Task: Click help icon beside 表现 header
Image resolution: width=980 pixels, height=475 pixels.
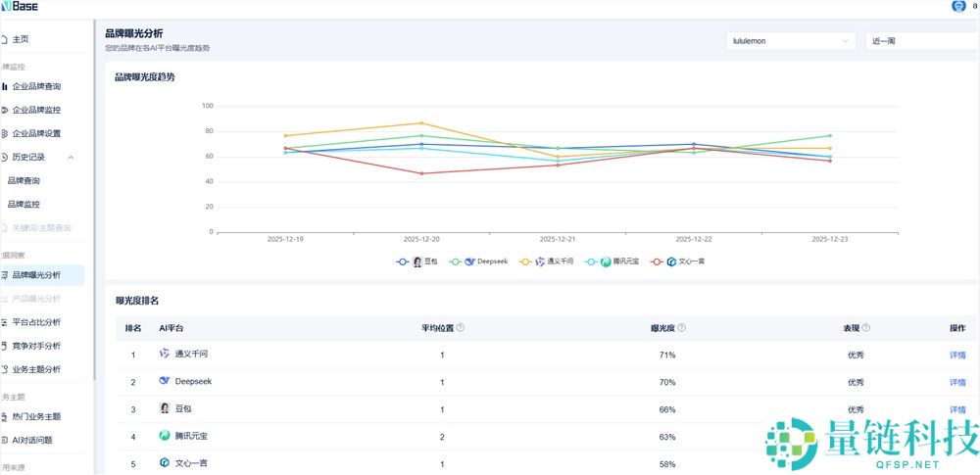Action: pos(866,328)
